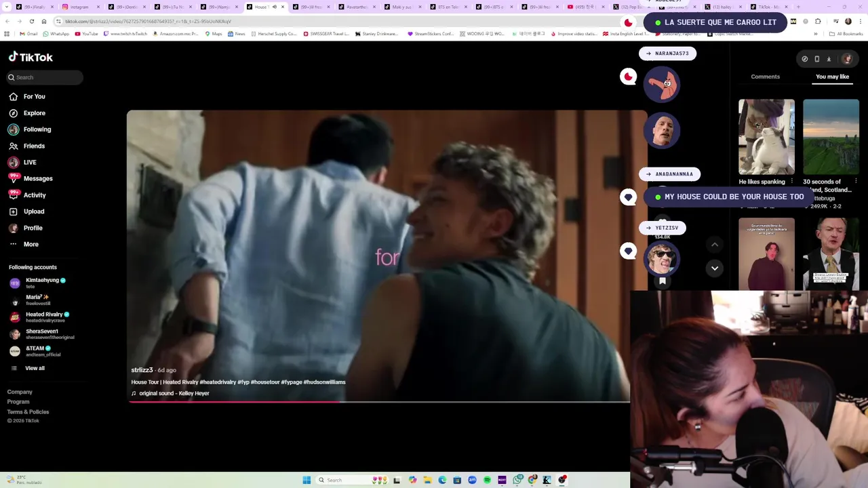Open the Explore page

(x=27, y=113)
